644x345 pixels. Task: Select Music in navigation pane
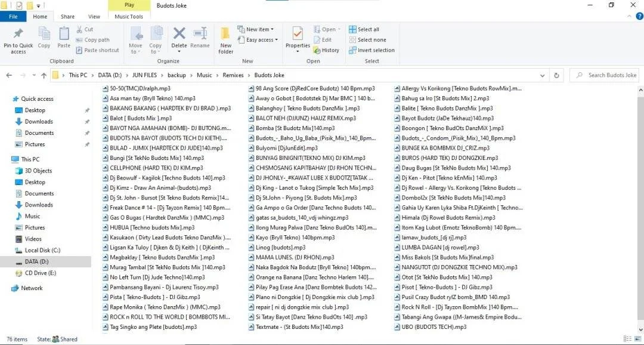click(27, 216)
